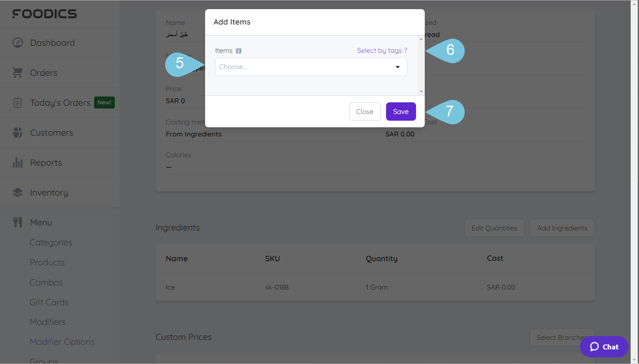Open the Choose items dropdown
The image size is (639, 364).
[x=311, y=67]
